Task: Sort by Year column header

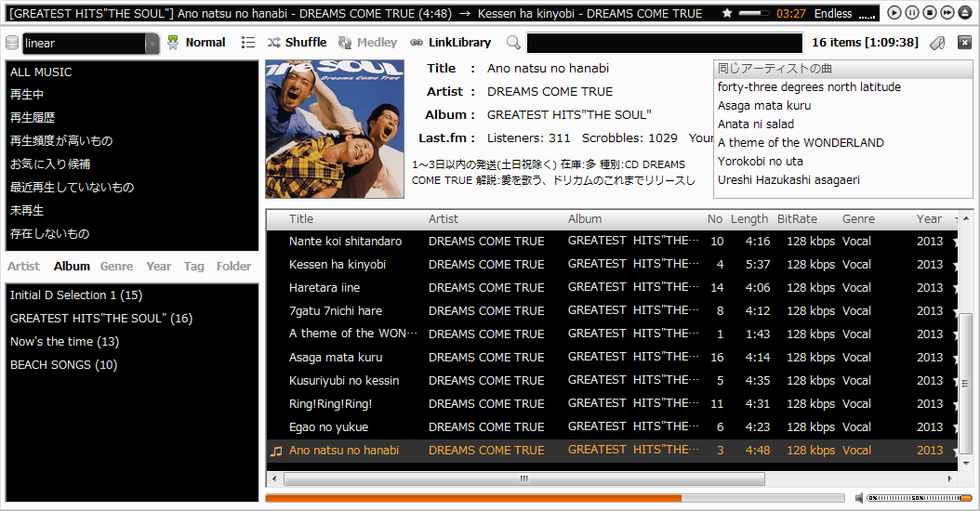Action: [x=929, y=218]
